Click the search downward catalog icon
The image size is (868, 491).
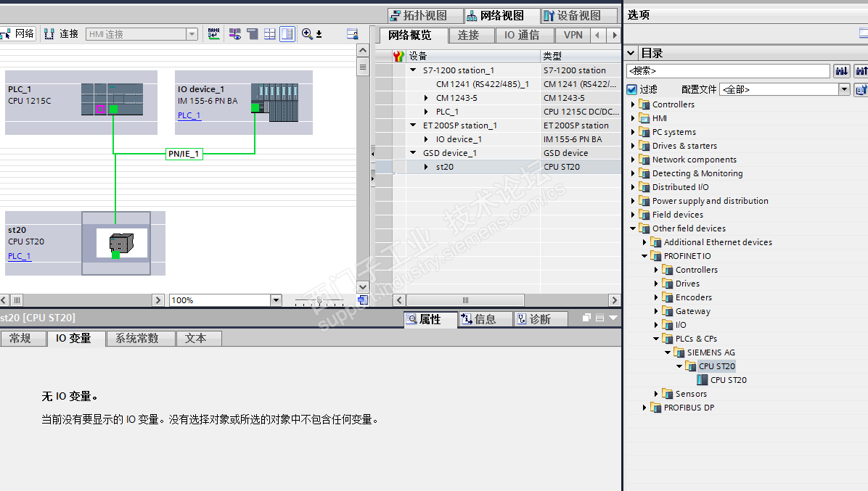[841, 71]
